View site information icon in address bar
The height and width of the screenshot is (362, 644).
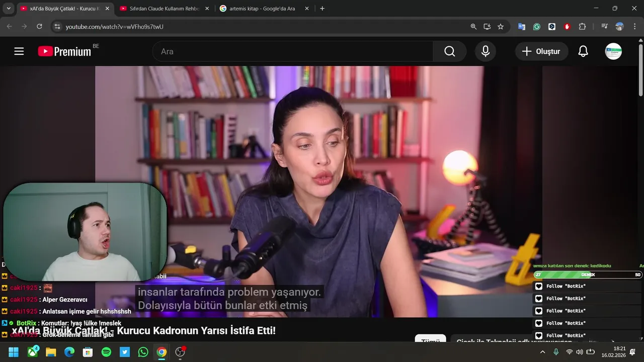[57, 27]
